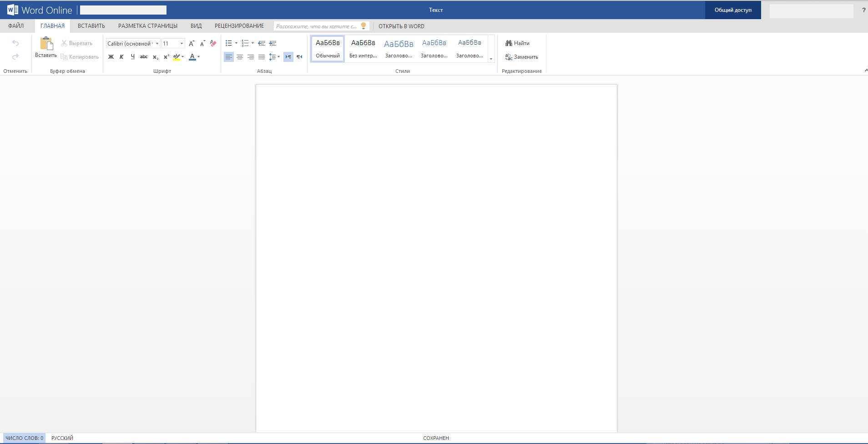Screen dimensions: 868x444
Task: Click the Word Online title text
Action: click(47, 10)
